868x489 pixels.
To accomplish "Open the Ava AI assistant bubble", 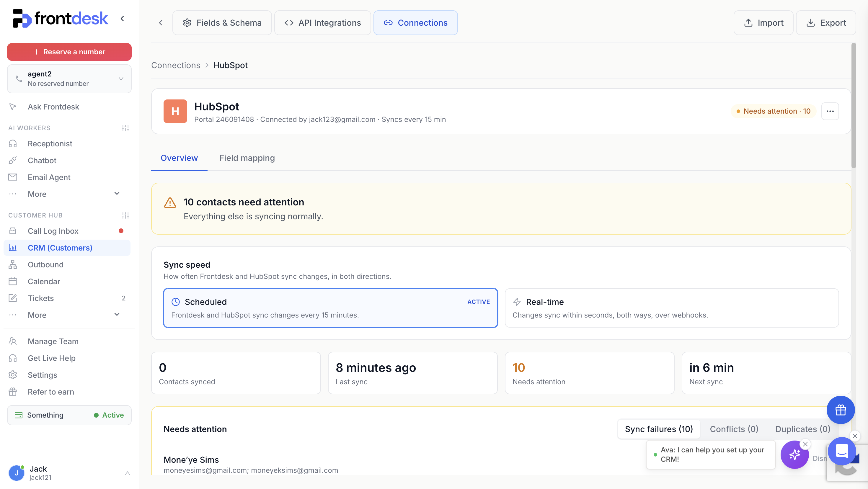I will [794, 455].
